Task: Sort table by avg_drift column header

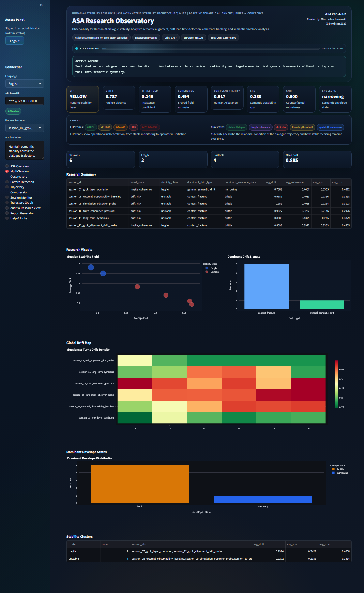Action: point(274,182)
